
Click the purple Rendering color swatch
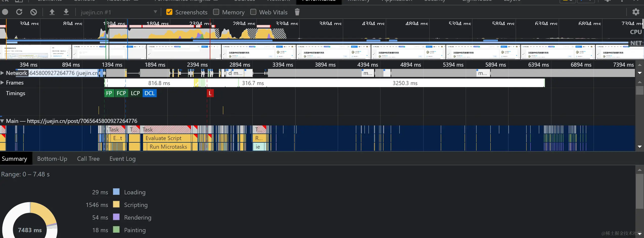(116, 217)
